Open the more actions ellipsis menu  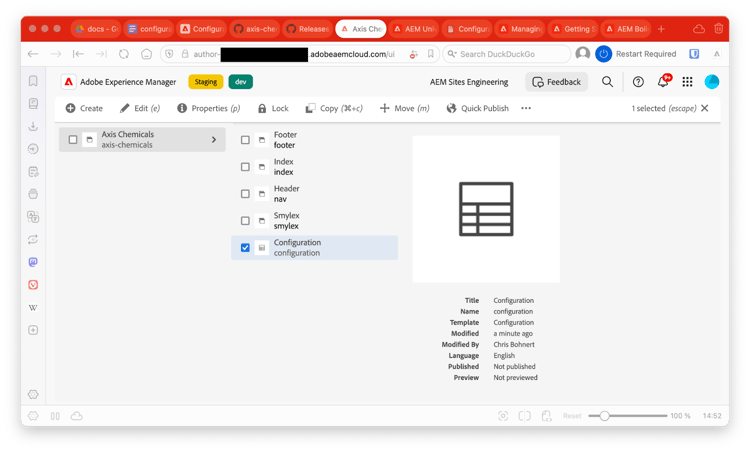point(526,108)
